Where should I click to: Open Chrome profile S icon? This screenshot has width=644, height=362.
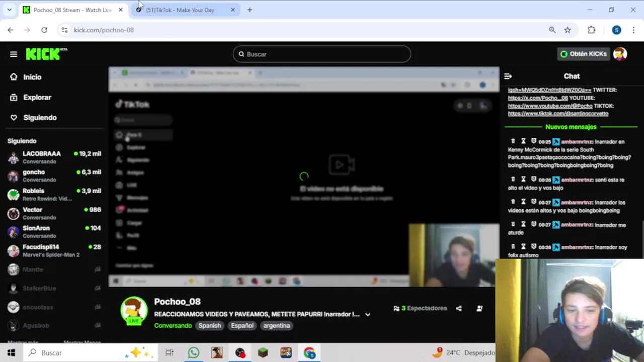[616, 30]
